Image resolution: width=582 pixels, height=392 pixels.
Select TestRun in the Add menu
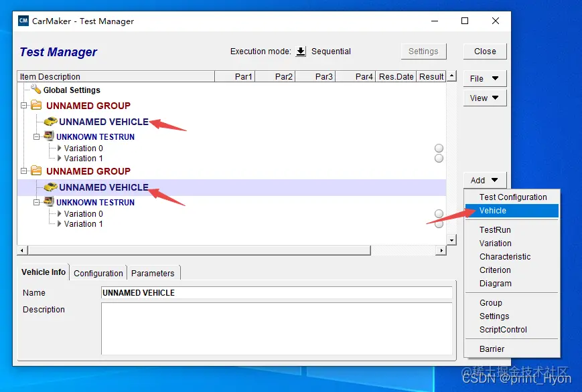(x=512, y=229)
